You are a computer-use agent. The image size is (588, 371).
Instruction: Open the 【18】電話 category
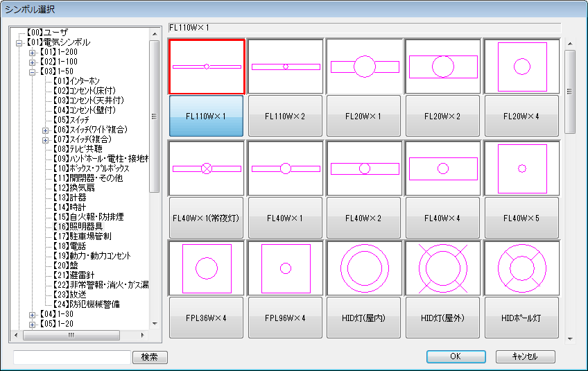69,246
